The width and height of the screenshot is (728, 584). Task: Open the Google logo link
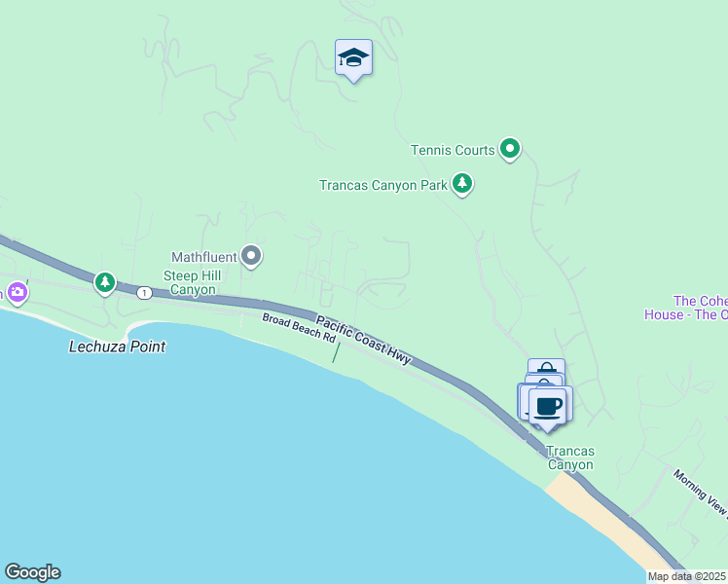pyautogui.click(x=33, y=572)
